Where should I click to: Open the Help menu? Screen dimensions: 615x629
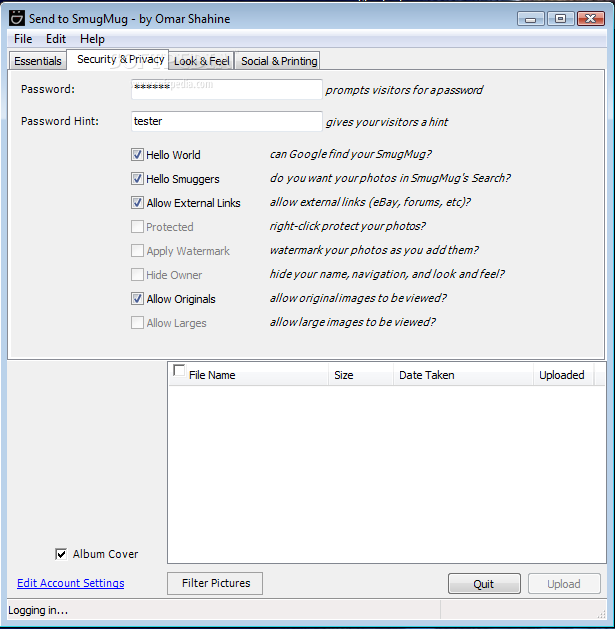(x=92, y=39)
